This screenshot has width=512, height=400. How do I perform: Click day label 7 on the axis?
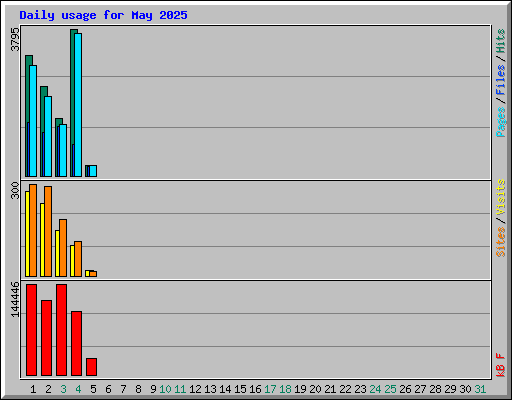(123, 389)
